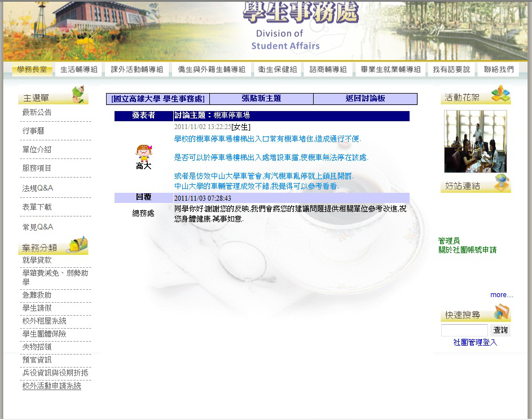Screen dimensions: 532x420
Task: Click 張貼新主題 to post a topic
Action: point(261,98)
